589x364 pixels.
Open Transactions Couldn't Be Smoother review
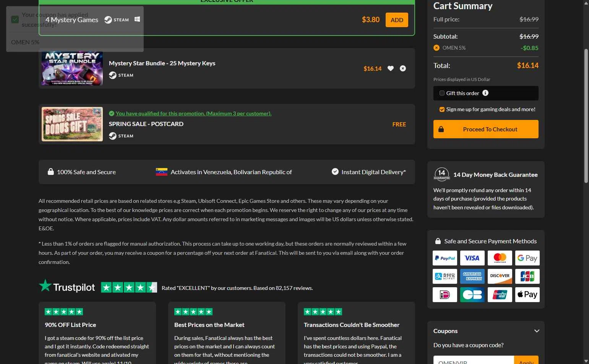(352, 325)
